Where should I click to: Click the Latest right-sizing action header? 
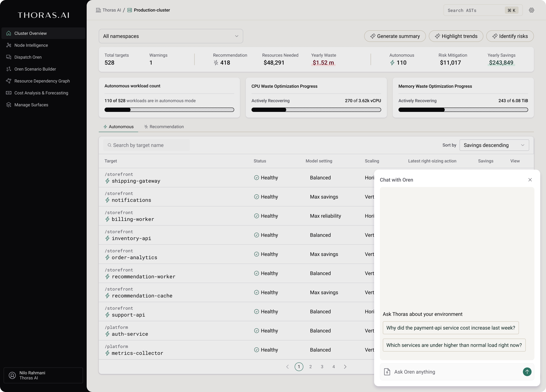point(432,161)
